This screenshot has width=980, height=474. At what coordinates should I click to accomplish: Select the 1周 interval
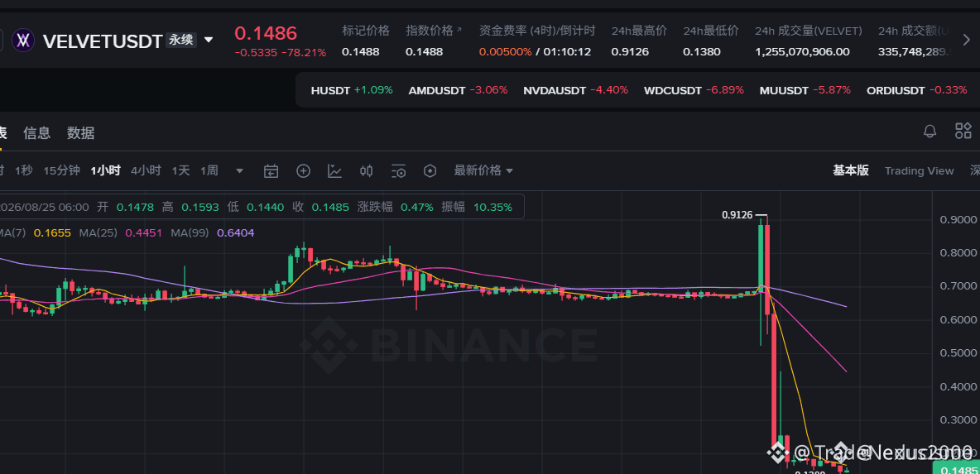click(x=209, y=170)
